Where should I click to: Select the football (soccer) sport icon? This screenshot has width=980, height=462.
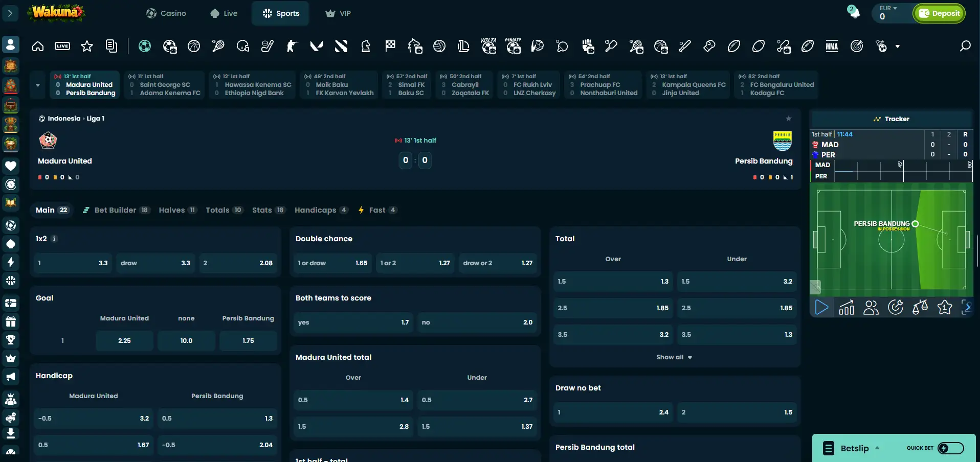tap(145, 47)
